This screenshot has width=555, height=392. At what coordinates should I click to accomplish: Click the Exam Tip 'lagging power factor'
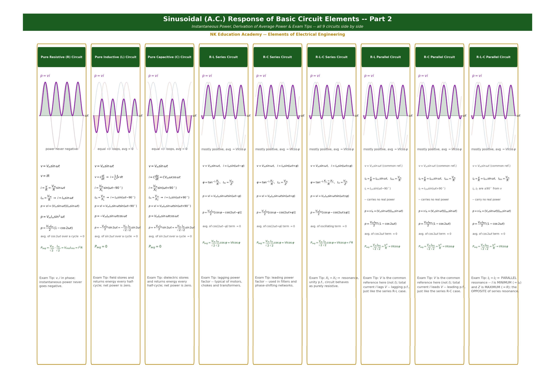coord(221,282)
